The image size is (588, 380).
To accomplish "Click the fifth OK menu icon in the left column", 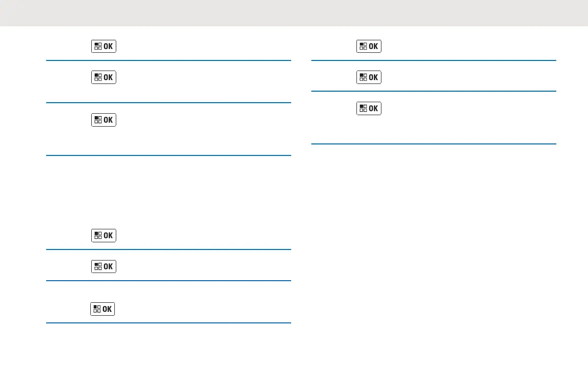I will 104,267.
